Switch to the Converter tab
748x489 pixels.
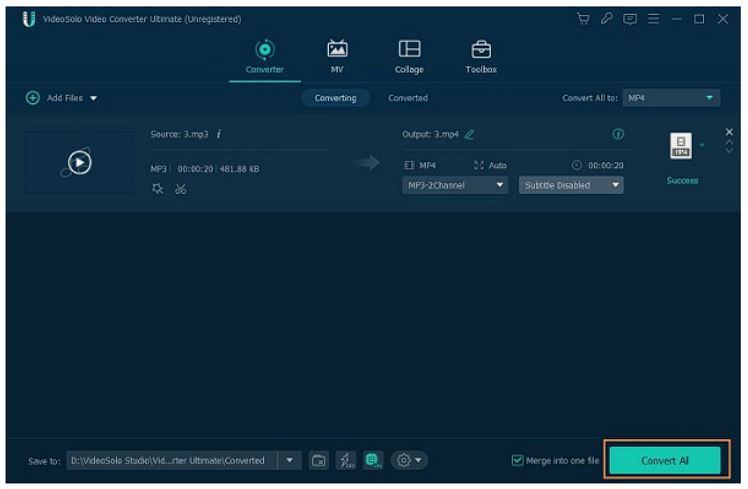(265, 57)
